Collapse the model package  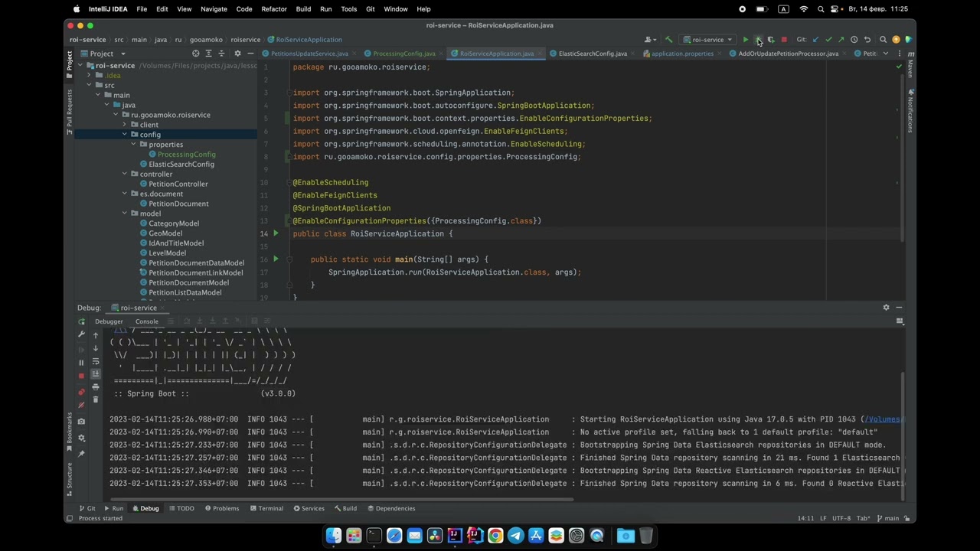pos(125,214)
